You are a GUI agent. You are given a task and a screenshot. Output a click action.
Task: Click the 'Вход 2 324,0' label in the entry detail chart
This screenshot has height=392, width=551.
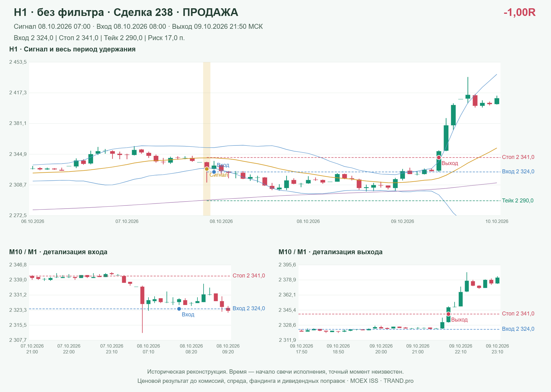click(249, 308)
